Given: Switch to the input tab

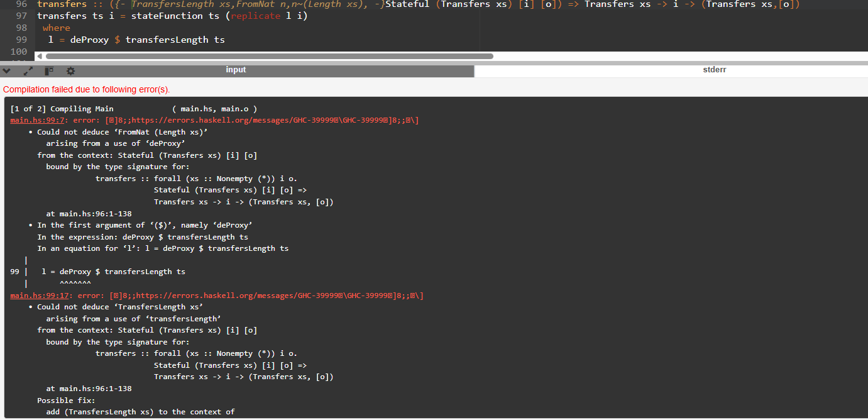Looking at the screenshot, I should (236, 70).
